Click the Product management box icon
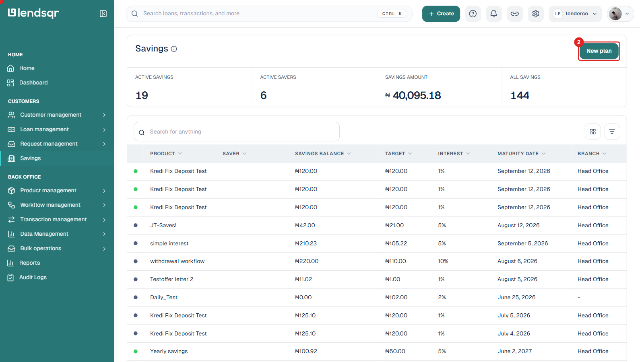Screen dimensions: 644x362 (12, 191)
